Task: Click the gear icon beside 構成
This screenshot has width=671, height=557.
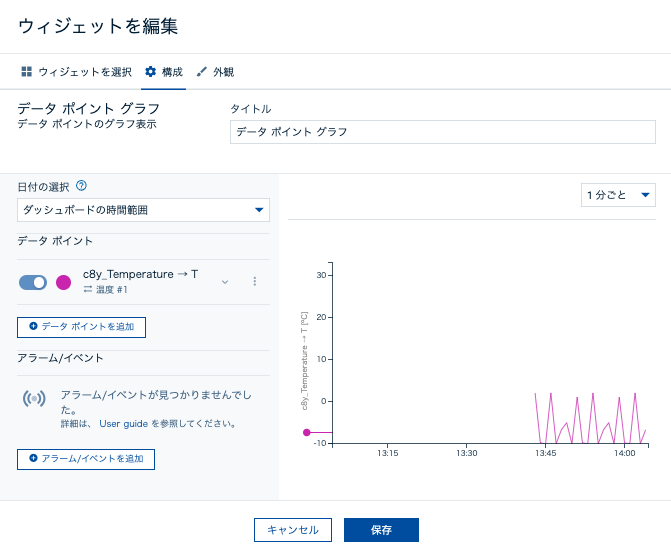Action: pyautogui.click(x=151, y=71)
